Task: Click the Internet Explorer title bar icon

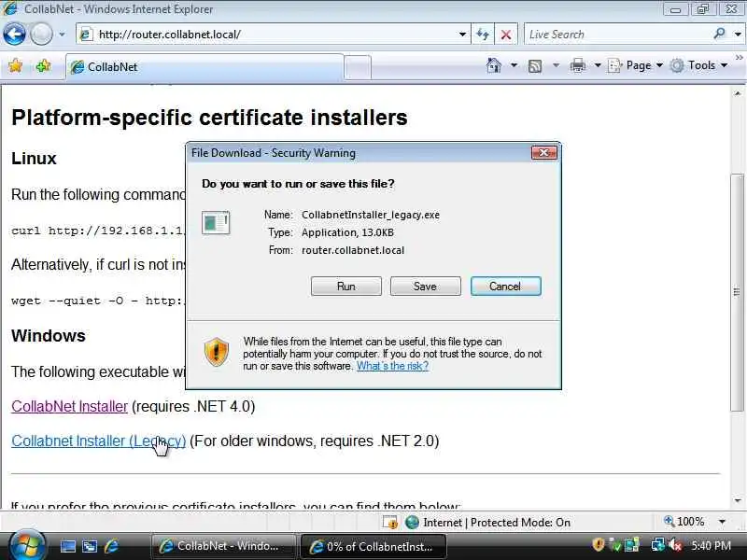Action: point(10,8)
